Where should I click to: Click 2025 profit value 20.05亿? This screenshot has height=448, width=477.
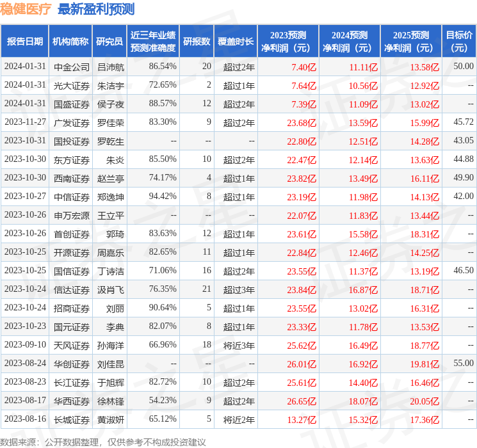click(424, 401)
